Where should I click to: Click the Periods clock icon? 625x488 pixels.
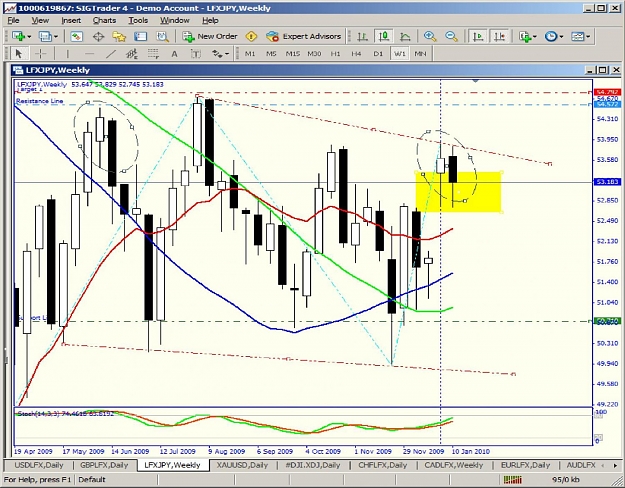click(551, 37)
